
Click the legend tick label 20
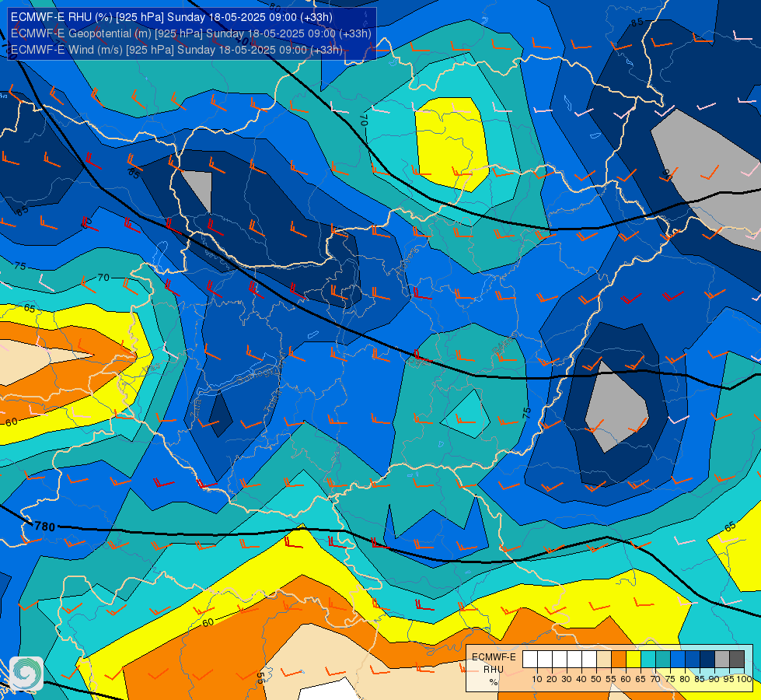point(552,679)
